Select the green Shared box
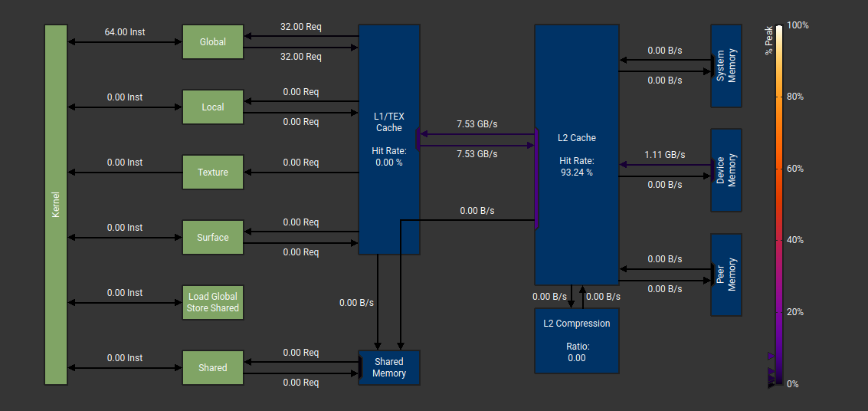The width and height of the screenshot is (868, 411). click(213, 368)
